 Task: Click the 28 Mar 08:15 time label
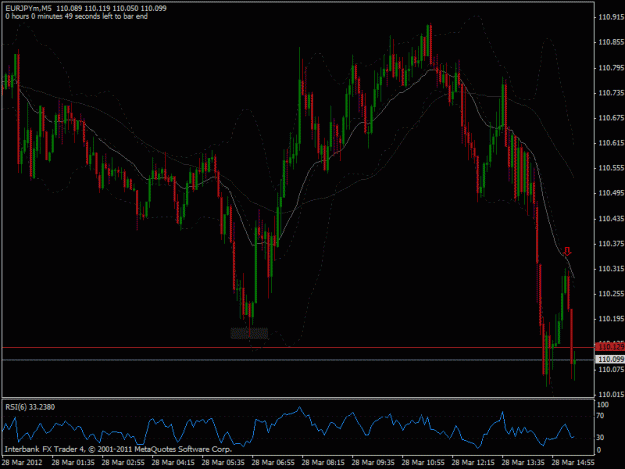point(323,462)
